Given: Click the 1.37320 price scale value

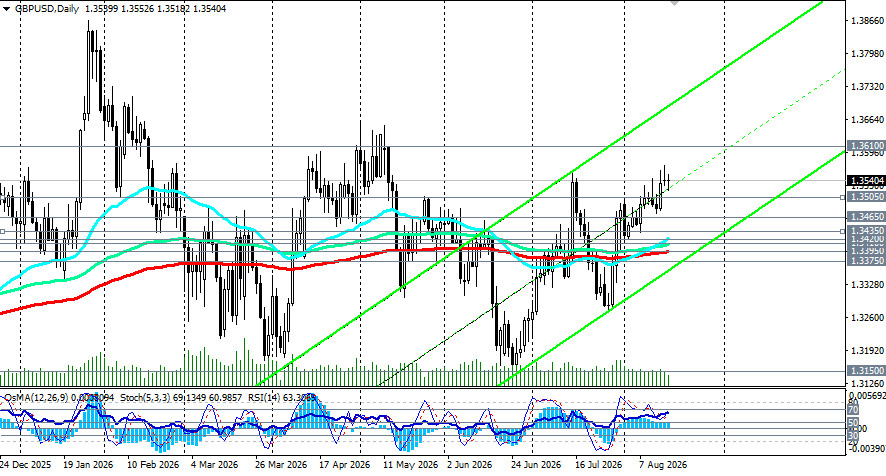Looking at the screenshot, I should pos(867,86).
